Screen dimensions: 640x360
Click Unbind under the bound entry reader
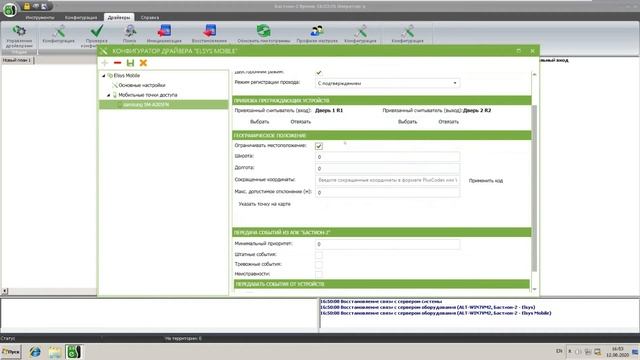tap(301, 122)
